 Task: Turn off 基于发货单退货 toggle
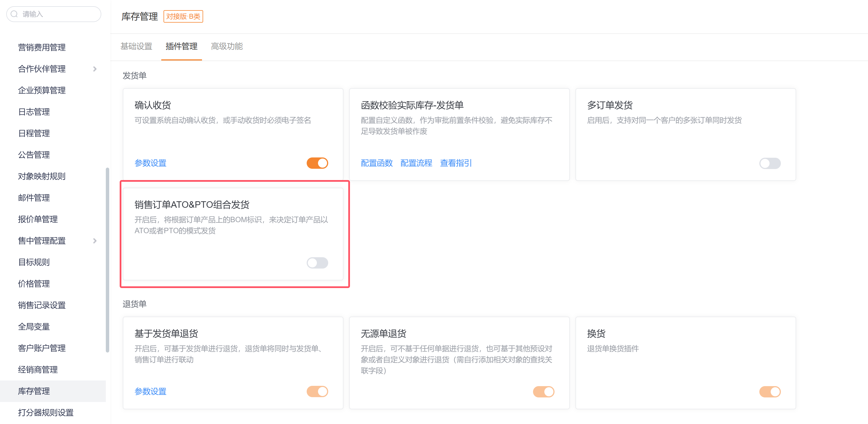click(317, 391)
